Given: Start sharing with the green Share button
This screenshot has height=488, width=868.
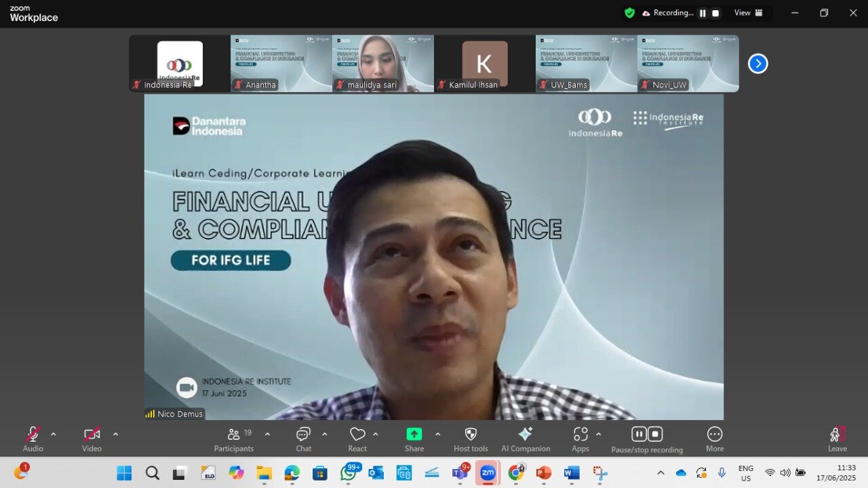Looking at the screenshot, I should point(414,438).
